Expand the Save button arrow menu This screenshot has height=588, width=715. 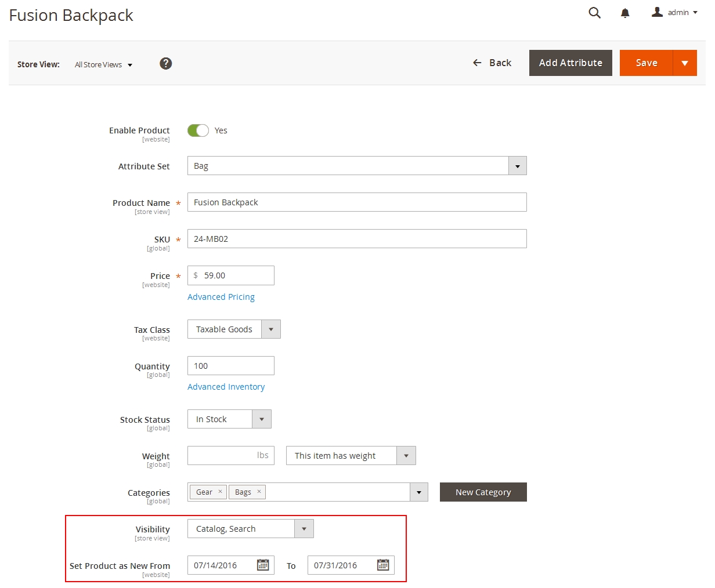pos(685,63)
